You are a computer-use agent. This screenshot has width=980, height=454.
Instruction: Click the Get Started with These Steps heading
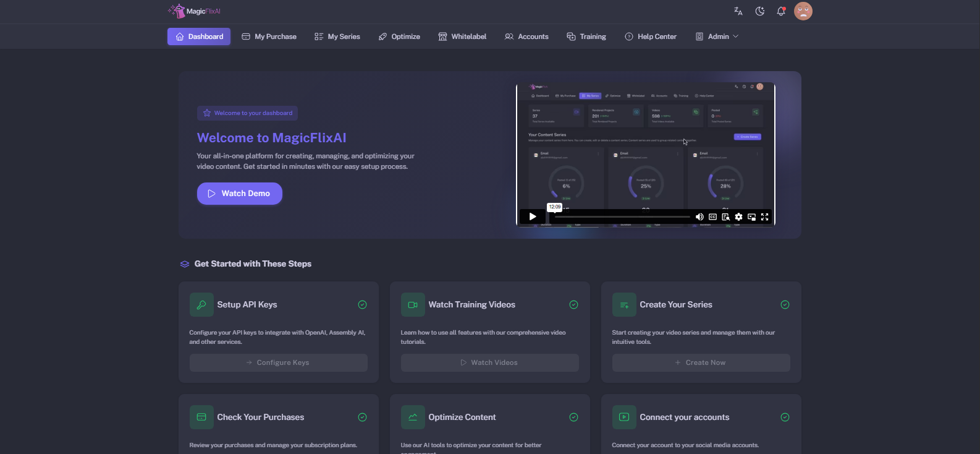pyautogui.click(x=253, y=264)
